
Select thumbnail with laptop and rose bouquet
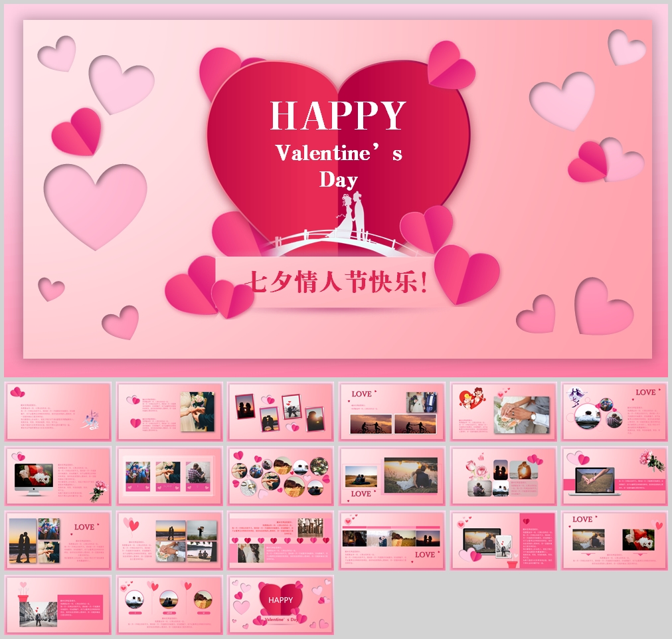tap(614, 476)
